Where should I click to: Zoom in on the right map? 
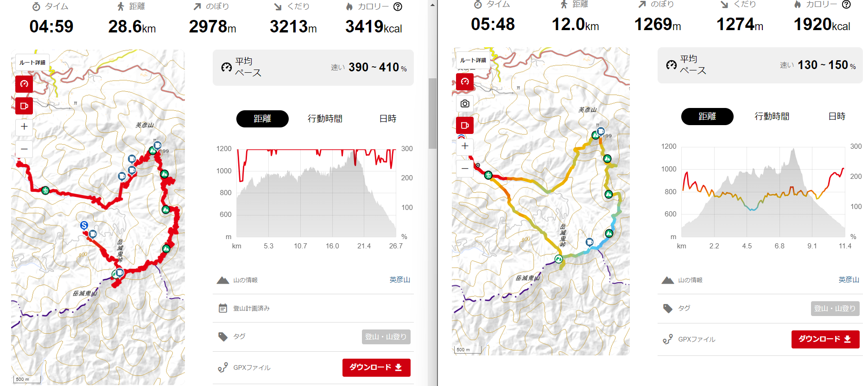point(465,146)
